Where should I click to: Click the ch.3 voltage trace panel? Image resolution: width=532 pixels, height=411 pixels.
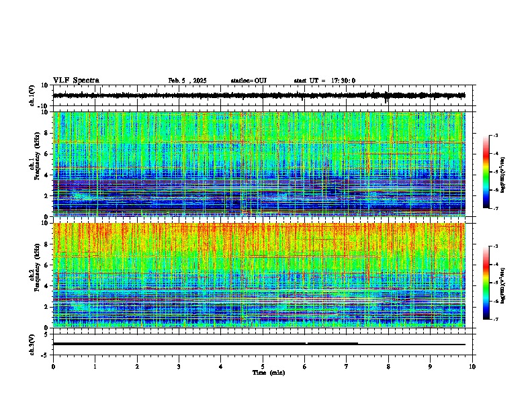pos(264,345)
